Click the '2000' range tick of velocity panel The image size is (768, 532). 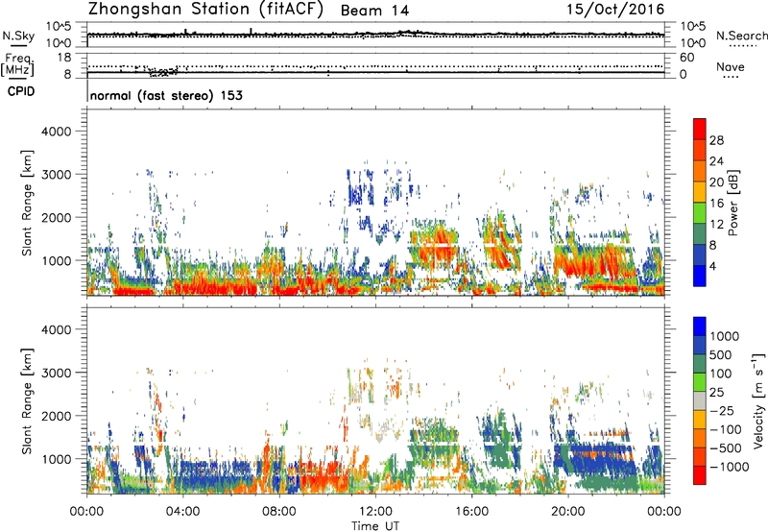click(56, 416)
